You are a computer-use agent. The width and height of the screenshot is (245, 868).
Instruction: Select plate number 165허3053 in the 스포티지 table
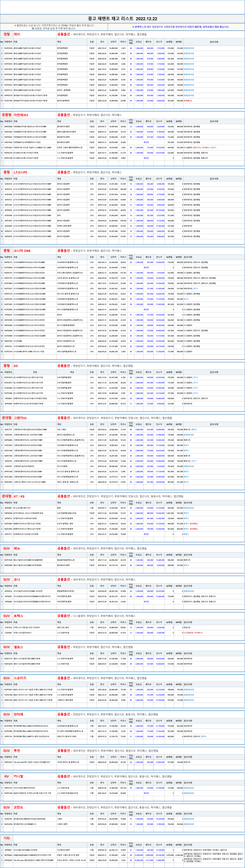pyautogui.click(x=8, y=689)
